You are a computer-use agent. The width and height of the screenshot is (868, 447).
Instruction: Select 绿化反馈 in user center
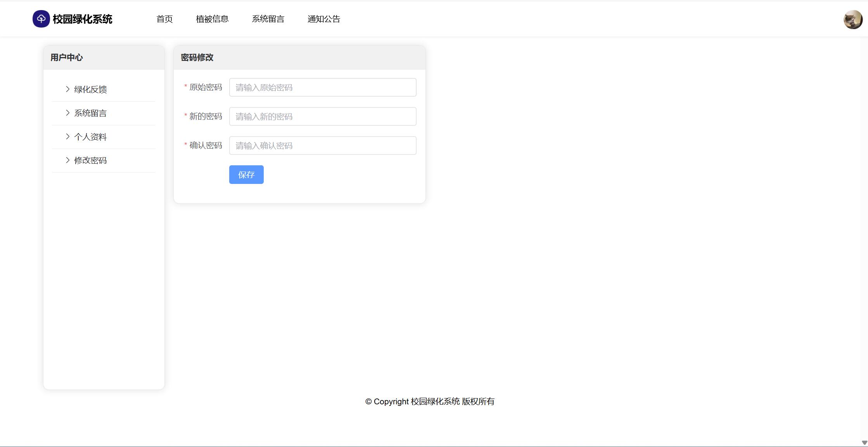click(90, 90)
